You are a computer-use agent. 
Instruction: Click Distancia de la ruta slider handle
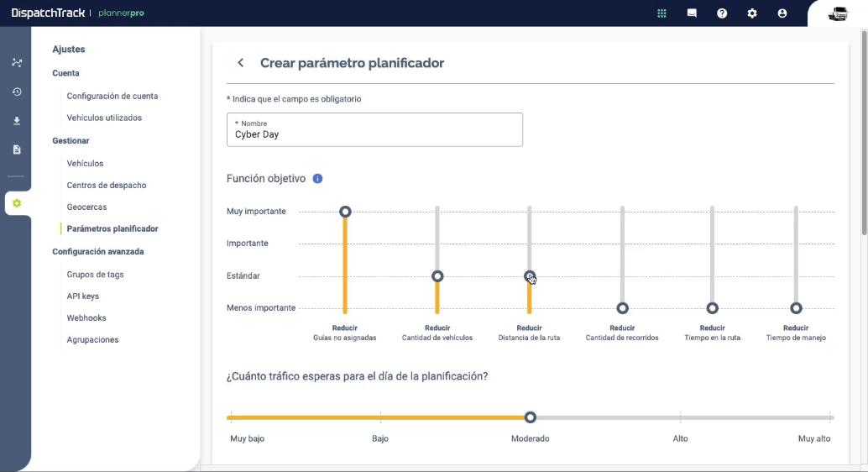(529, 275)
